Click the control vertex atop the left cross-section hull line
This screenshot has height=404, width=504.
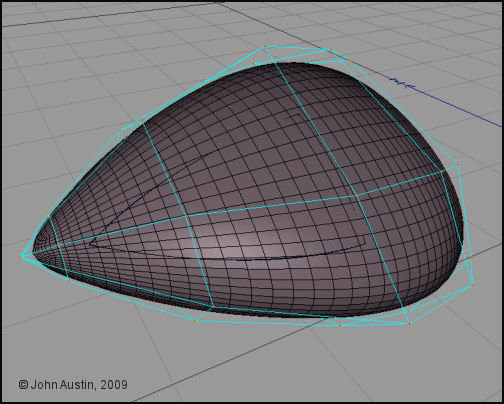143,122
